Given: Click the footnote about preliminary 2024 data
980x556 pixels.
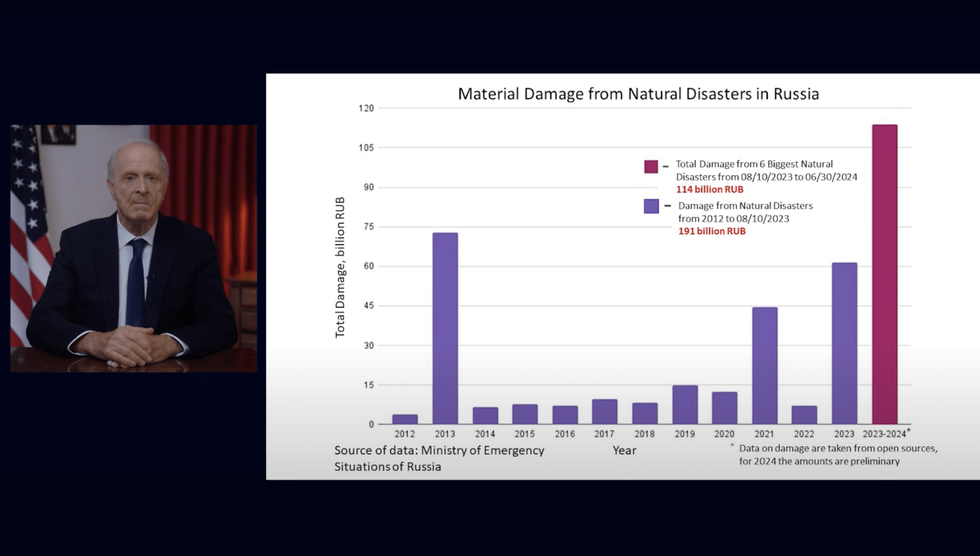Looking at the screenshot, I should 837,455.
